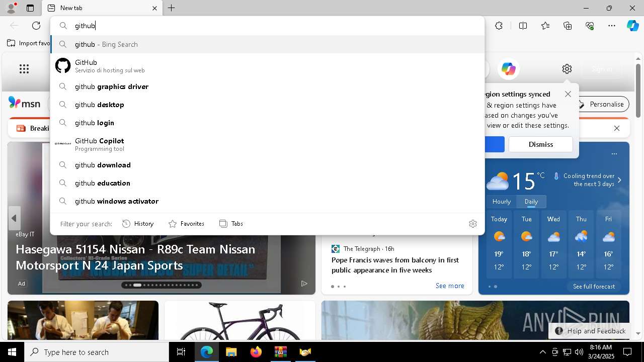Image resolution: width=644 pixels, height=362 pixels.
Task: Click See more news link
Action: point(450,286)
